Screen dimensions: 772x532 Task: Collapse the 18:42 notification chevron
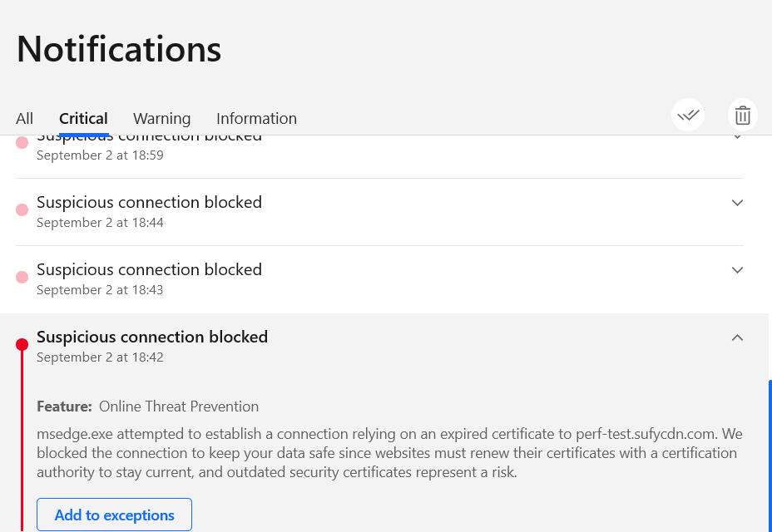(737, 337)
